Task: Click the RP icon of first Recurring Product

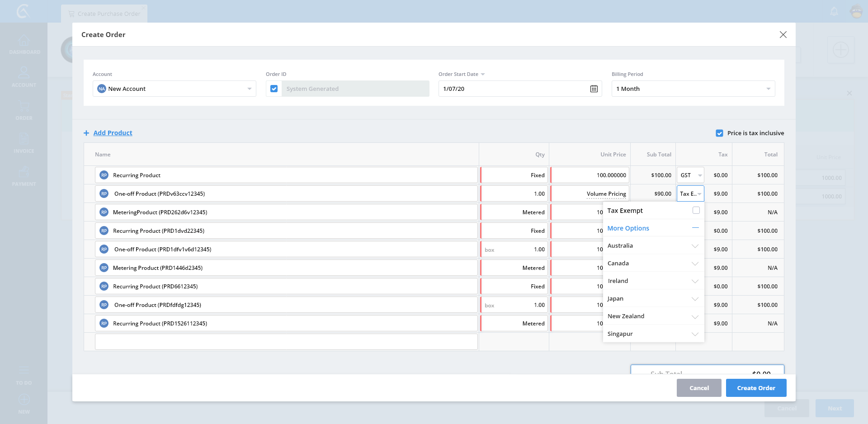Action: (104, 175)
